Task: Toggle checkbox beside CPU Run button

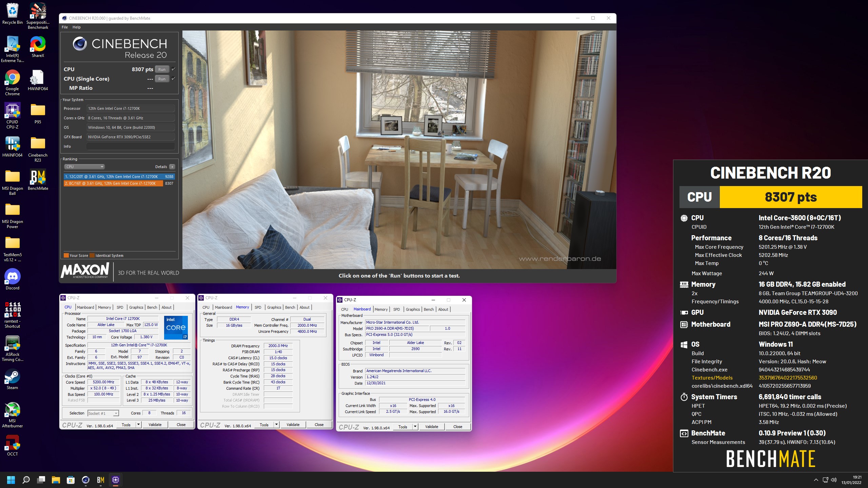Action: pyautogui.click(x=174, y=69)
